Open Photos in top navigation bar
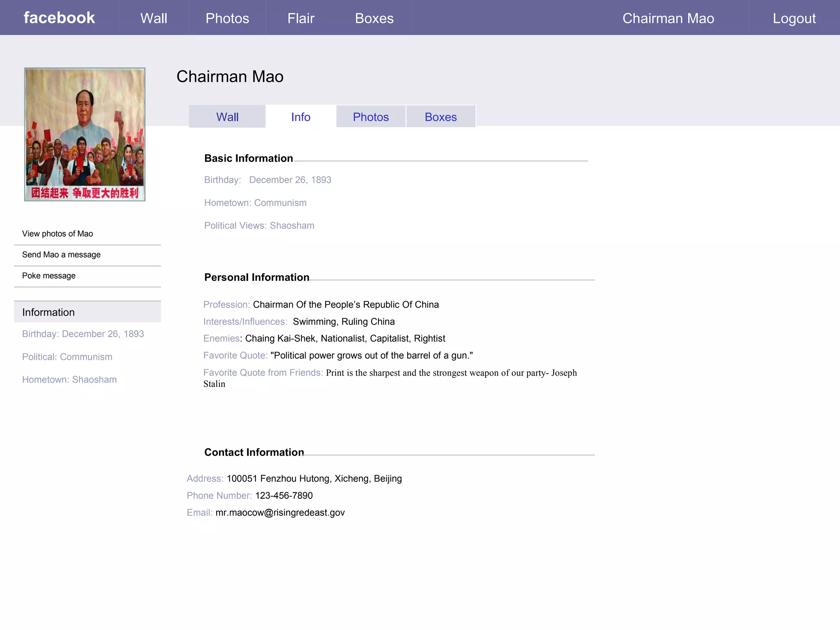 click(227, 18)
